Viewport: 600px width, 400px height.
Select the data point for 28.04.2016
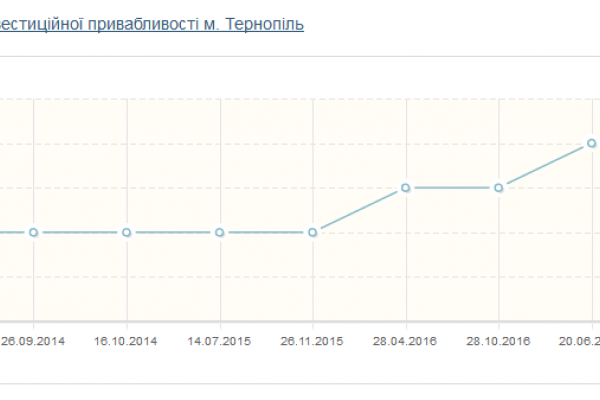405,188
